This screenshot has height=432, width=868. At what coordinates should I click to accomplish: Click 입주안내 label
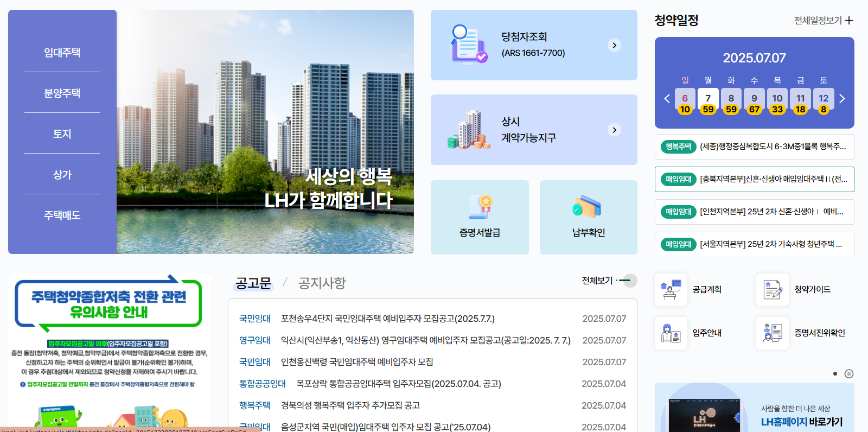pos(707,333)
